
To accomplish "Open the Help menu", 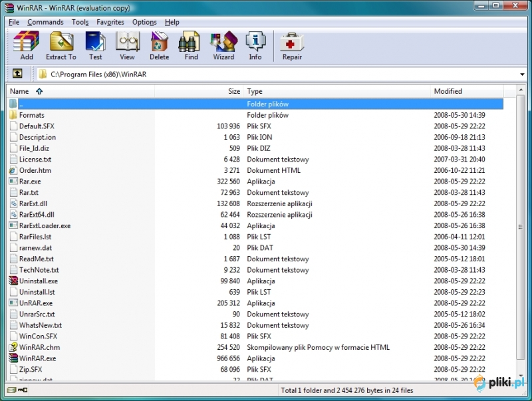I will (x=172, y=22).
